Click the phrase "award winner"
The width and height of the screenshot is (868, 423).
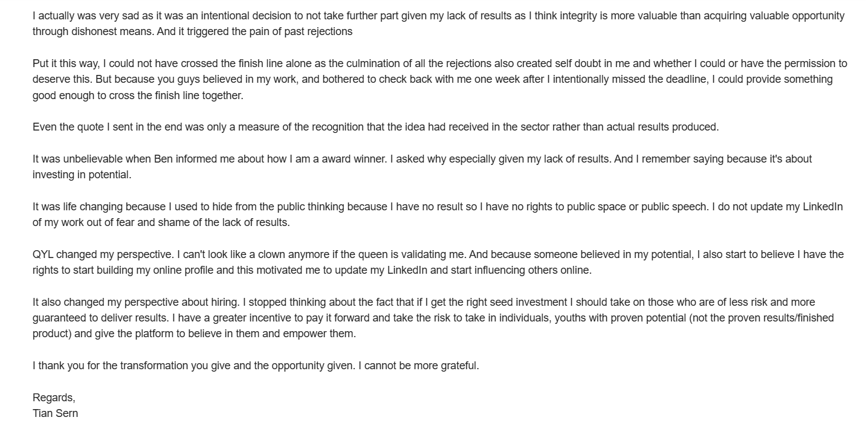[x=356, y=159]
